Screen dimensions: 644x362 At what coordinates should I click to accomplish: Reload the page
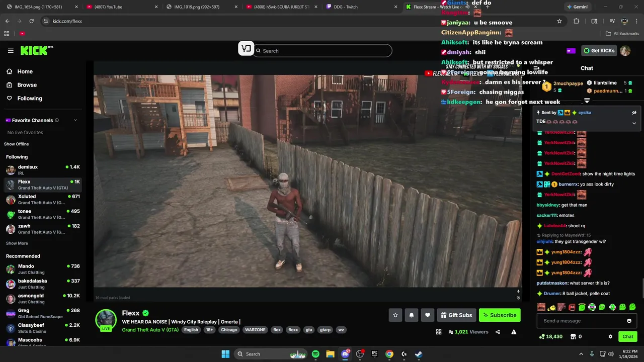31,21
